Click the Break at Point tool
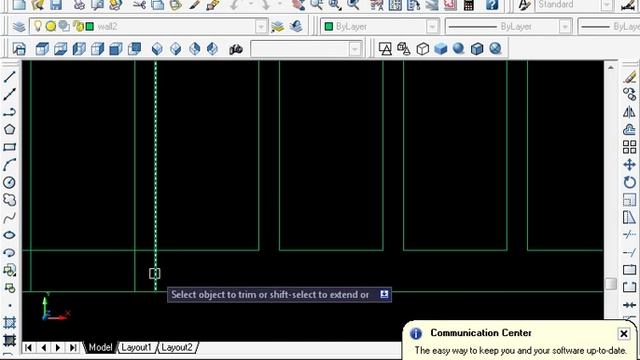 tap(629, 270)
